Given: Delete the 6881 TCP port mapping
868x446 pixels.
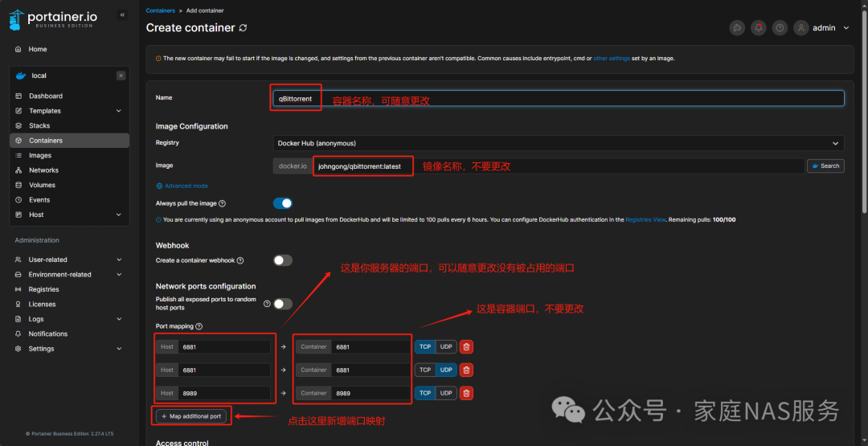Looking at the screenshot, I should tap(466, 347).
